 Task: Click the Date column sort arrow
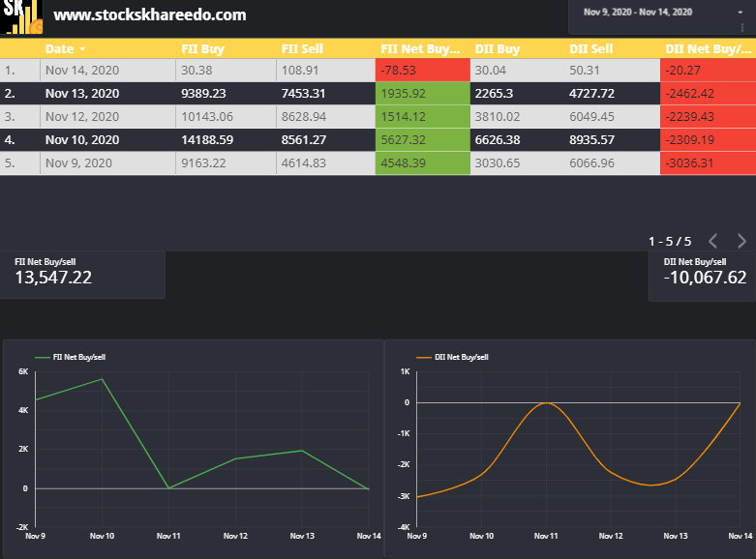82,49
